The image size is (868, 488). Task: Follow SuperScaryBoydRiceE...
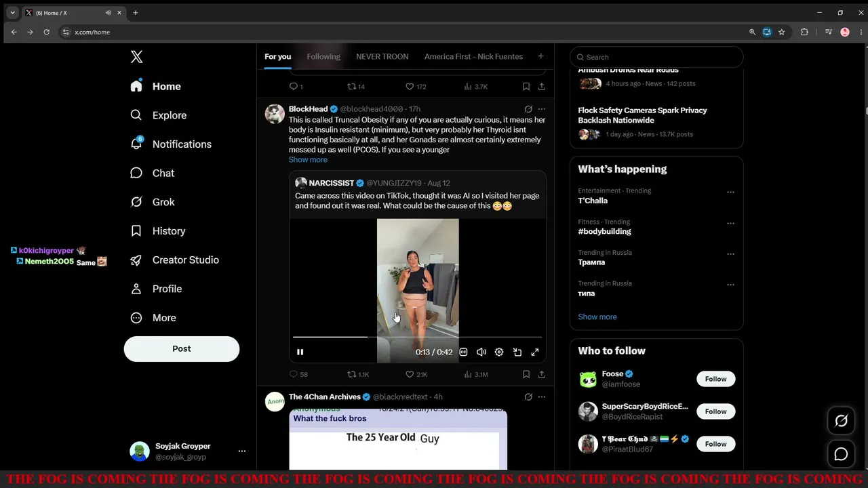click(715, 411)
